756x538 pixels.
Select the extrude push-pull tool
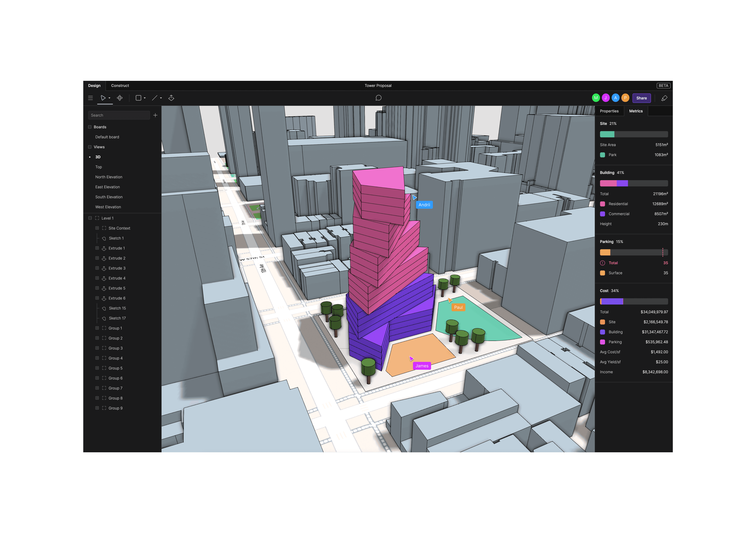171,98
